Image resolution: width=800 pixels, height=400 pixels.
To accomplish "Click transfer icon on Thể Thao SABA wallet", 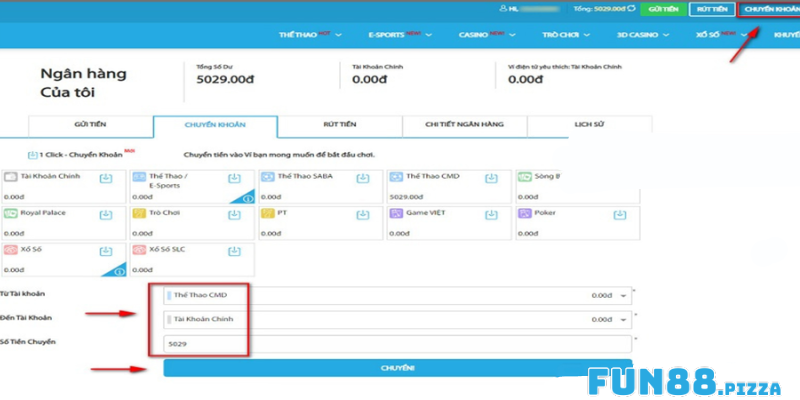I will coord(364,178).
